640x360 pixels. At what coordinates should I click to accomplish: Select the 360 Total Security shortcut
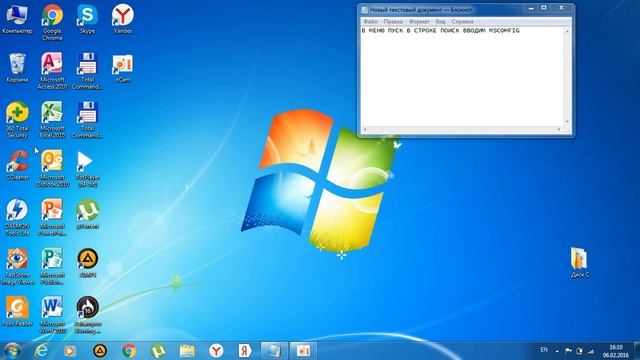[17, 120]
